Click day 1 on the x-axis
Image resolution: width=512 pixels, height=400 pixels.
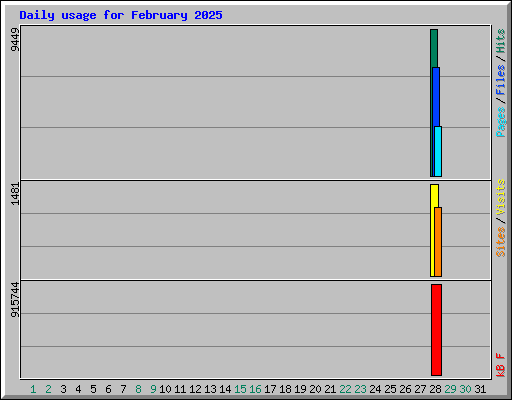pyautogui.click(x=33, y=389)
